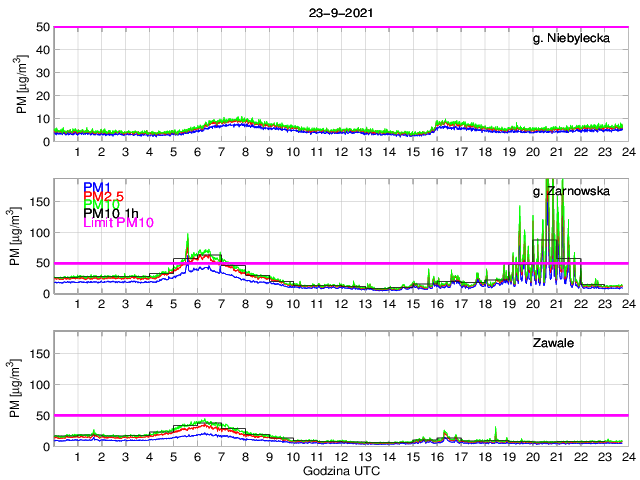Click hour 24 tick on the bottom chart
The width and height of the screenshot is (640, 480).
click(x=627, y=456)
